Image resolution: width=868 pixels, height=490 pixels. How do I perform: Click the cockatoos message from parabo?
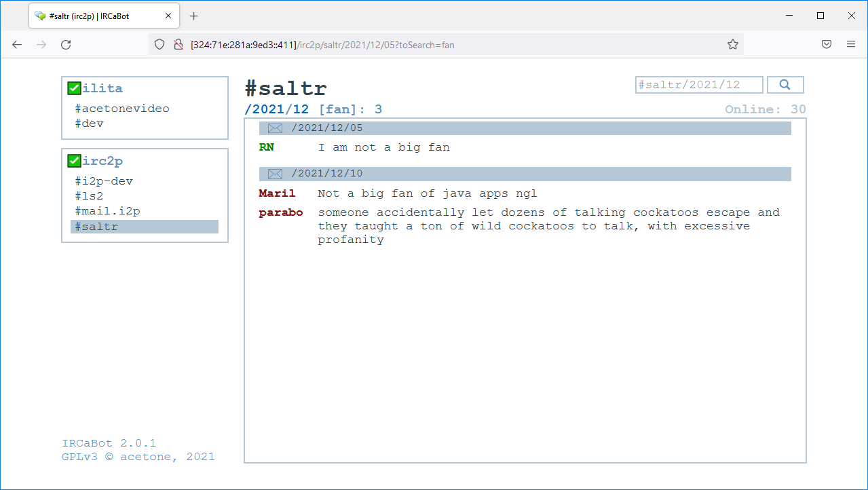click(x=548, y=226)
